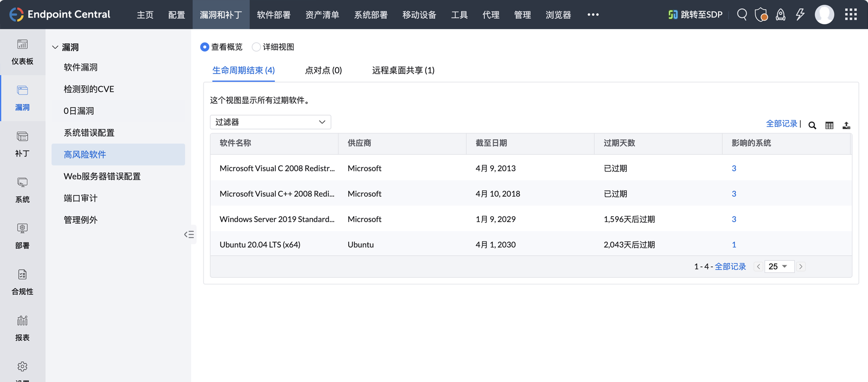Click the lightning bolt quick actions icon

[x=800, y=14]
